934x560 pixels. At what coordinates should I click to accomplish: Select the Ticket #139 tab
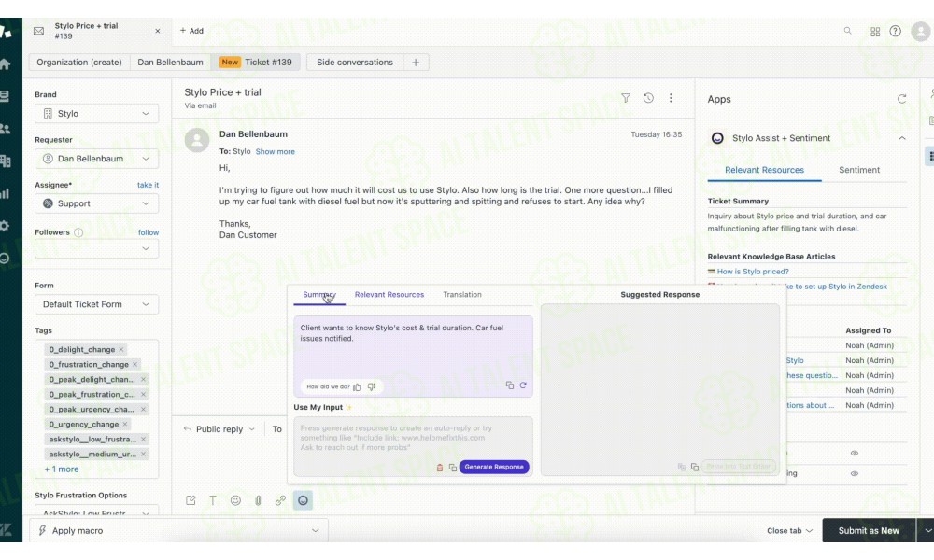[256, 63]
